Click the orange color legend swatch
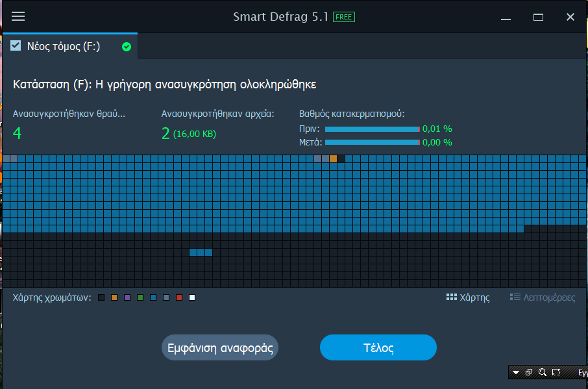The width and height of the screenshot is (588, 389). pos(114,297)
